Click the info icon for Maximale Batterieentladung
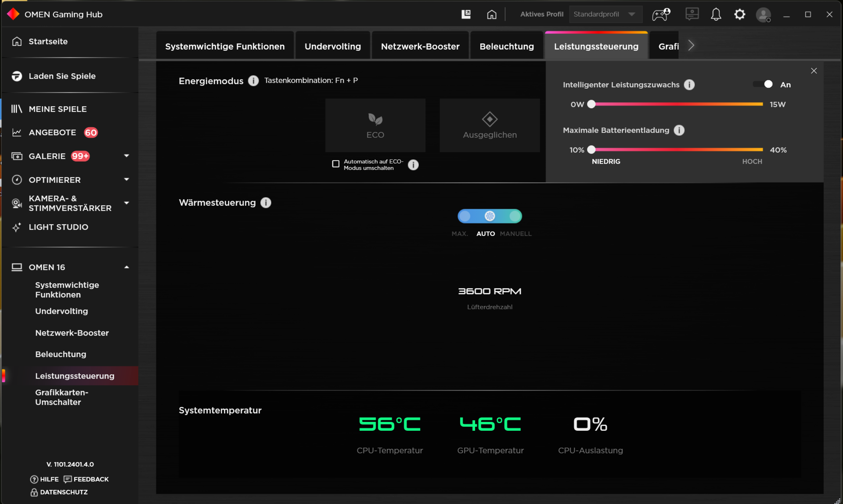 [679, 130]
